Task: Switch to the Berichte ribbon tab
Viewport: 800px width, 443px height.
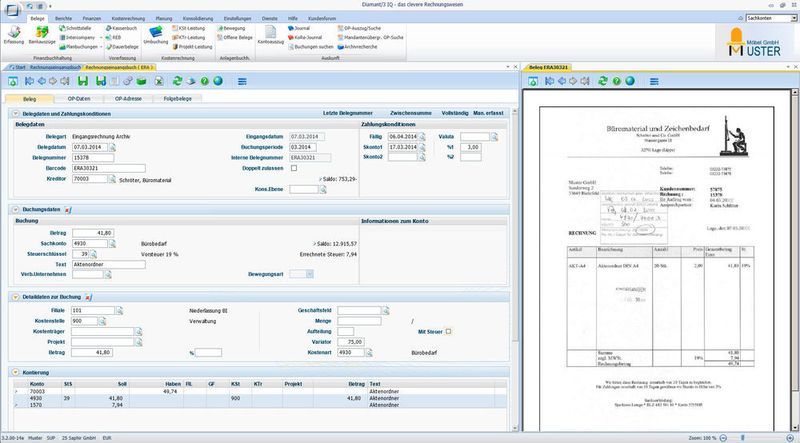Action: coord(63,18)
